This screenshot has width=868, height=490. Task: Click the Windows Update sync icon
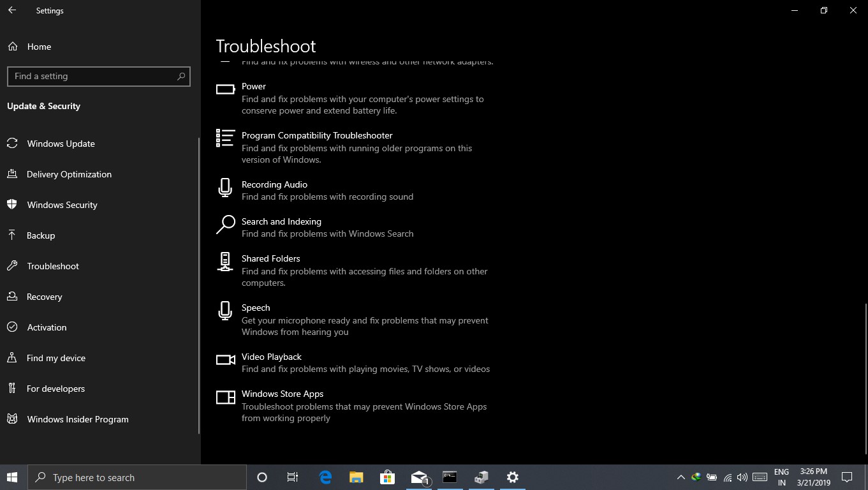click(x=12, y=144)
